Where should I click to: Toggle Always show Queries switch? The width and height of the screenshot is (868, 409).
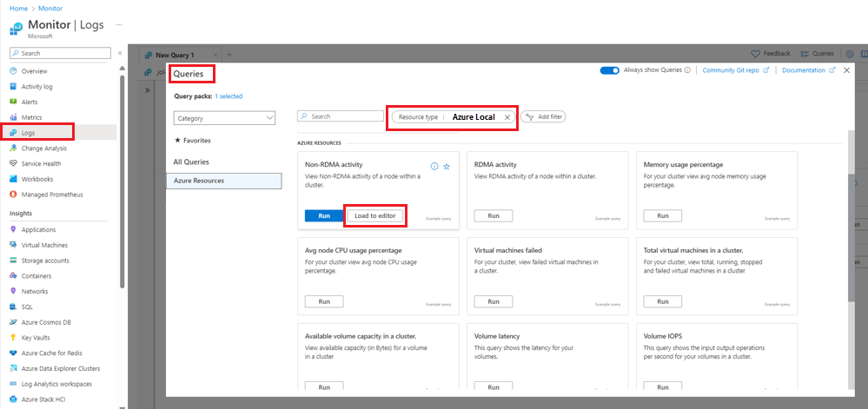pyautogui.click(x=609, y=70)
